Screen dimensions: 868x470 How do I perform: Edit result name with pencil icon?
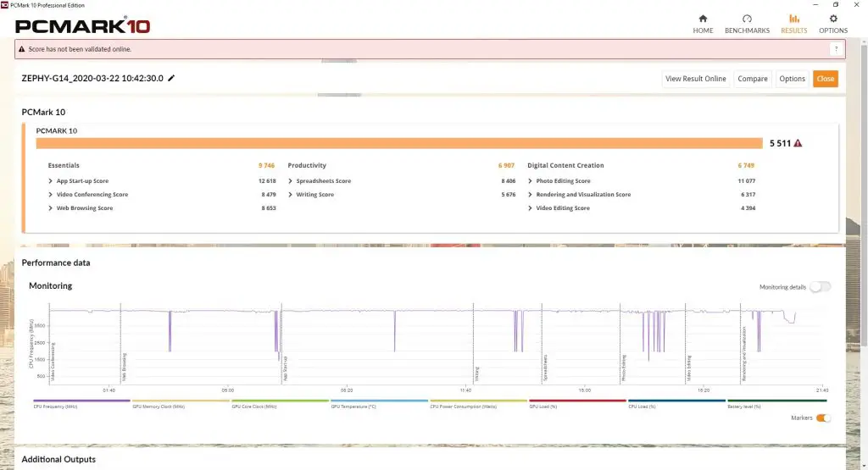click(171, 78)
